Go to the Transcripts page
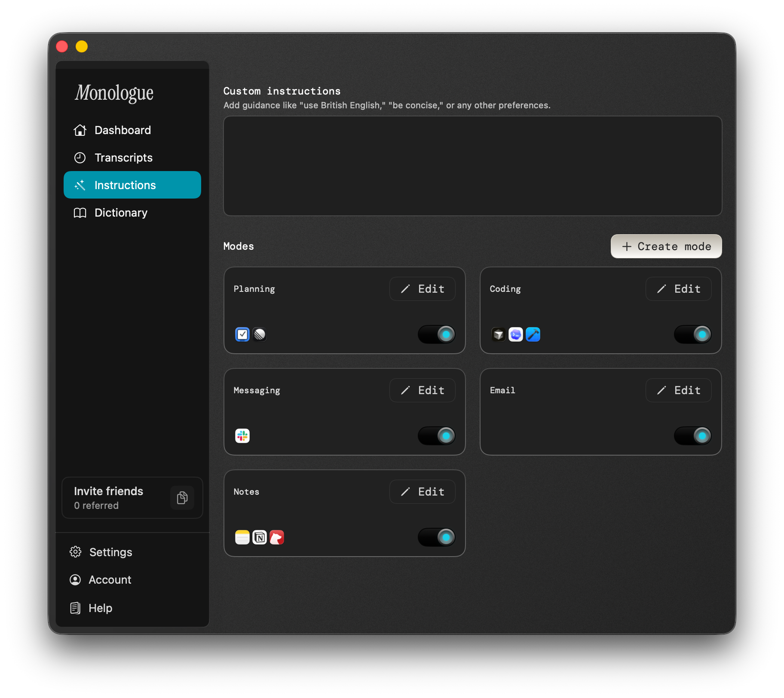Screen dimensions: 784x698 coord(123,158)
